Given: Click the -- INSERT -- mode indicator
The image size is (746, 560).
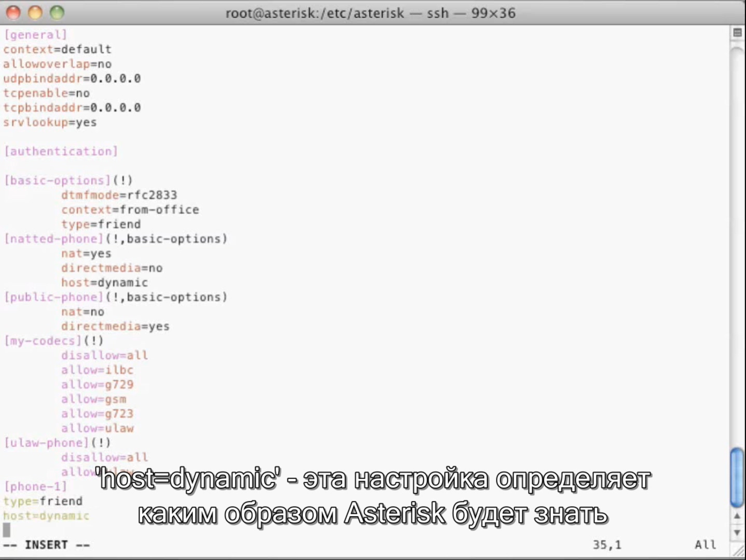Looking at the screenshot, I should (x=46, y=545).
